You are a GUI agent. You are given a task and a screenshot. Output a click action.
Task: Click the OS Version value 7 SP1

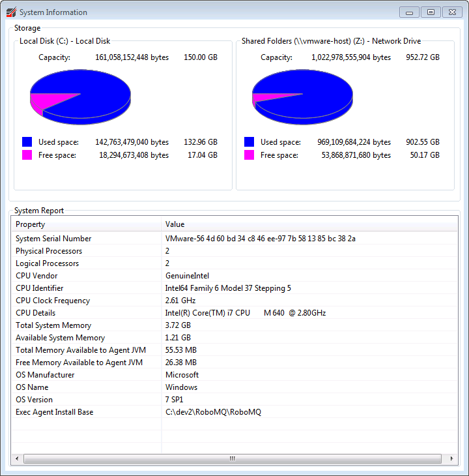tap(175, 400)
